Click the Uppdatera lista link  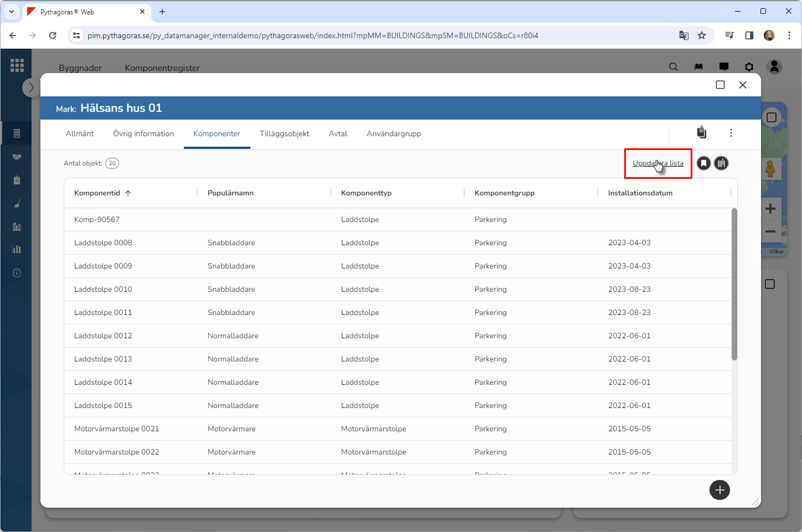(658, 163)
